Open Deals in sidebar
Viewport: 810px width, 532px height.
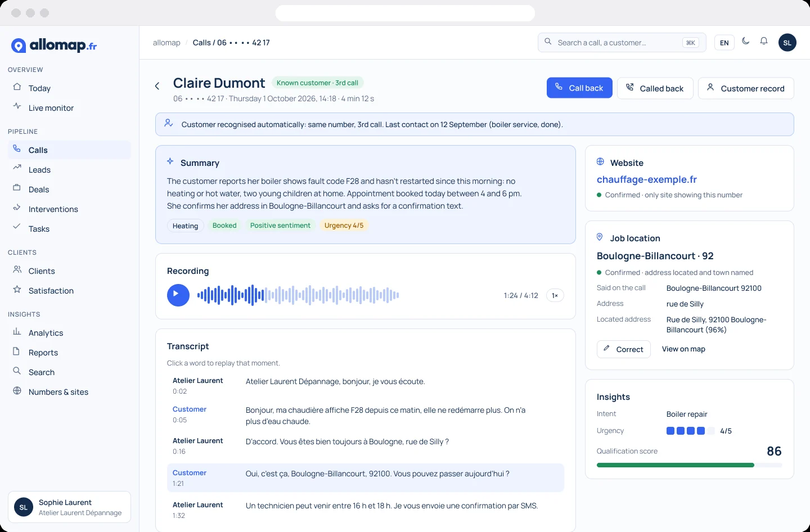point(69,190)
